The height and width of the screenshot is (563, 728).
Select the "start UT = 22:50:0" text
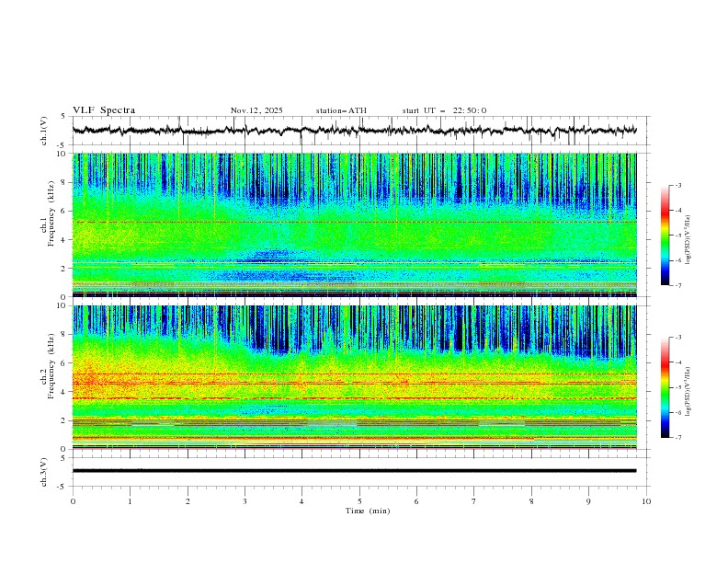click(444, 110)
